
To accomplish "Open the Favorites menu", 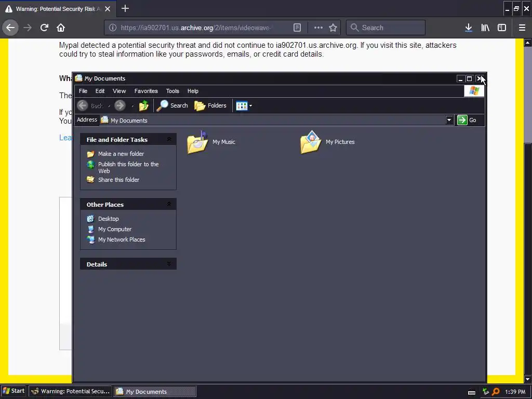I will coord(146,91).
